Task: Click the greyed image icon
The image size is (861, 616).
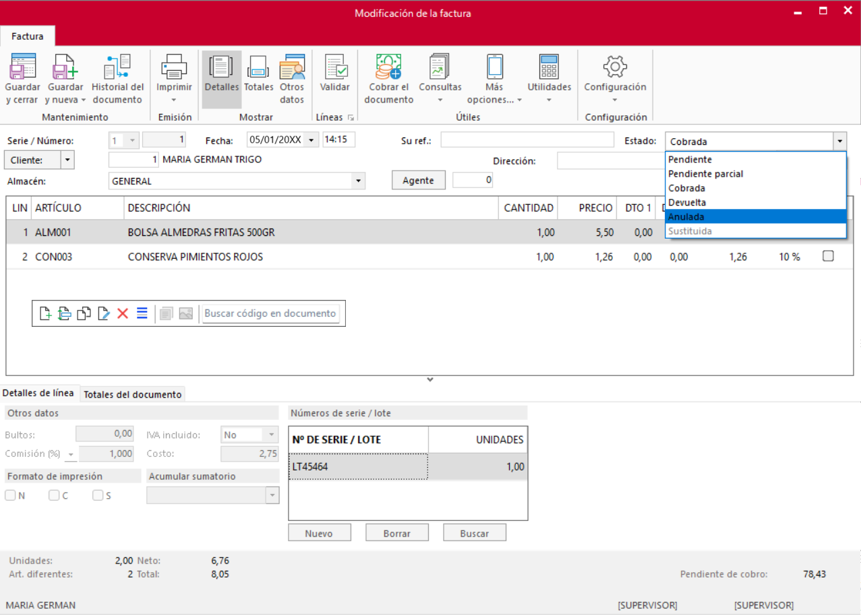Action: [186, 313]
